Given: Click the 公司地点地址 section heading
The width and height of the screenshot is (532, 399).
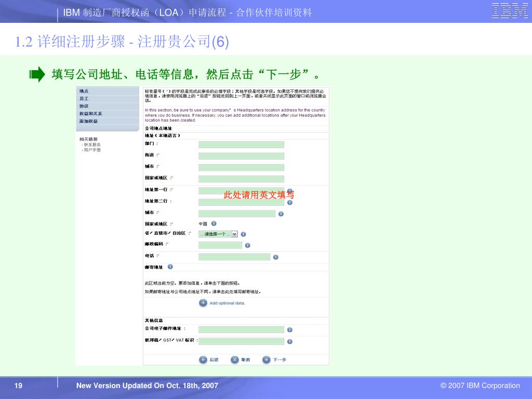Looking at the screenshot, I should pos(158,128).
